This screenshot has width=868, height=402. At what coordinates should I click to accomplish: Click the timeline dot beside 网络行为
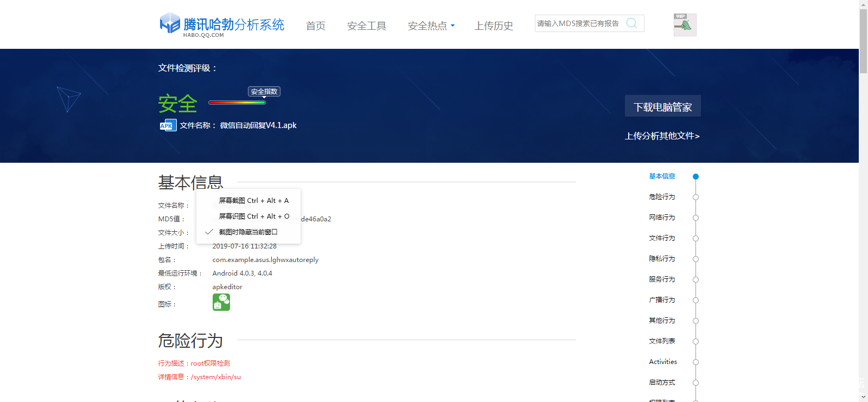coord(695,218)
